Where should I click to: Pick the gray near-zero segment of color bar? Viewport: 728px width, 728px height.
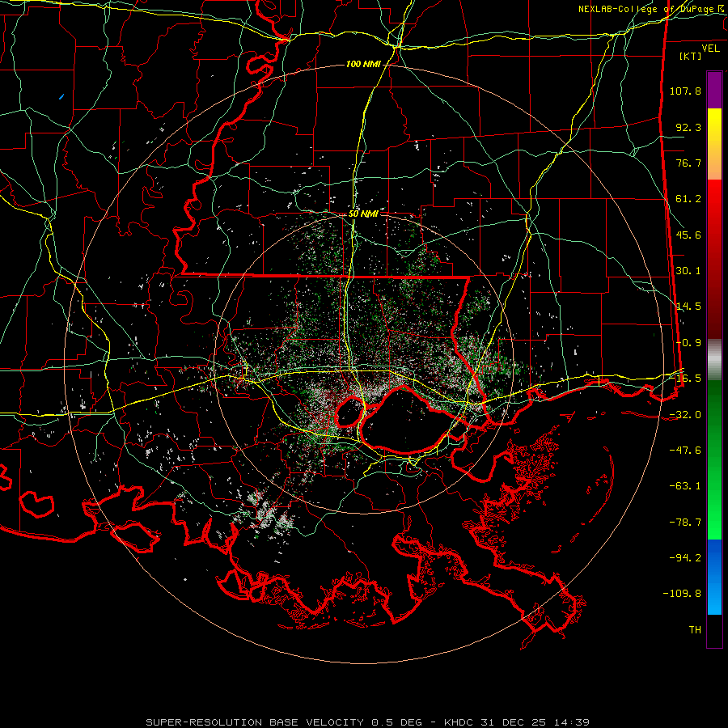click(714, 360)
